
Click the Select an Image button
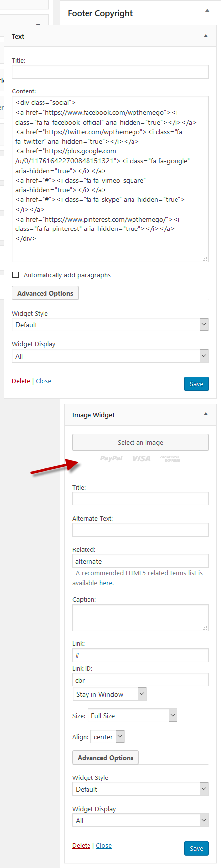[x=140, y=442]
